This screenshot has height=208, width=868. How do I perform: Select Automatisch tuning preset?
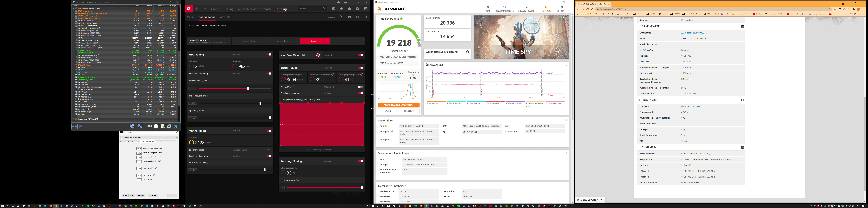tap(282, 41)
